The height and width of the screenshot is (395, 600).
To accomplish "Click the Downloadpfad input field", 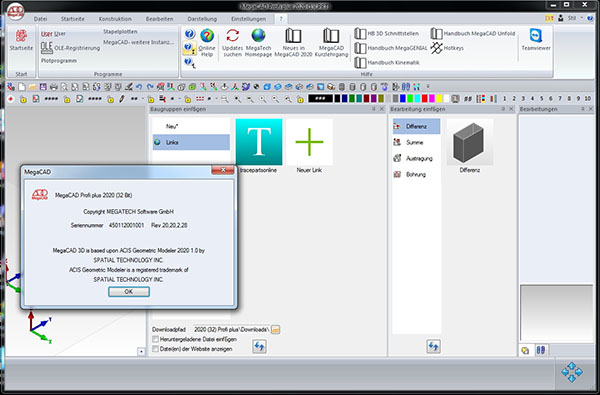I will tap(232, 330).
